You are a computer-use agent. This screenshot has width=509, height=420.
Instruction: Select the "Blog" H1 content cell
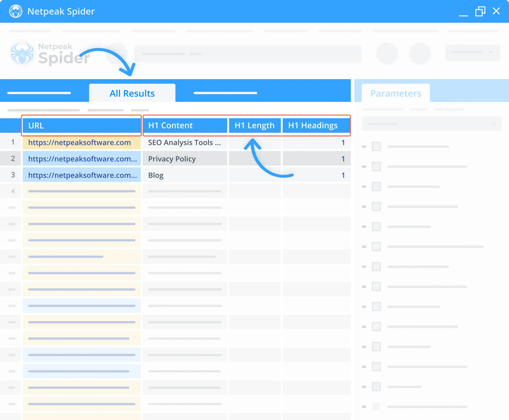[185, 175]
